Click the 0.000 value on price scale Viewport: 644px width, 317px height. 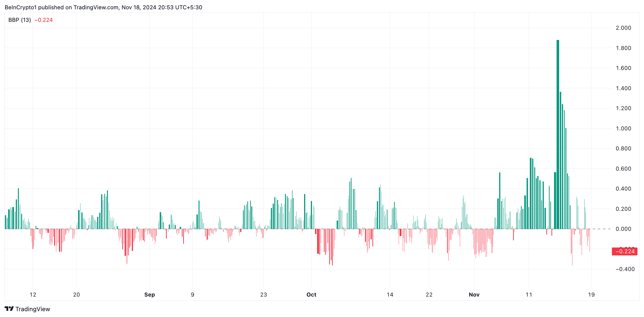coord(623,229)
